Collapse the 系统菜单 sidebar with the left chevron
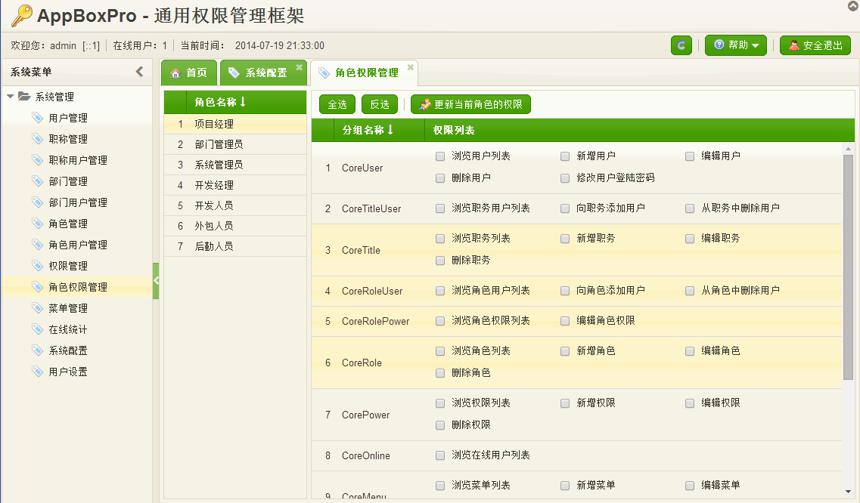 (139, 71)
